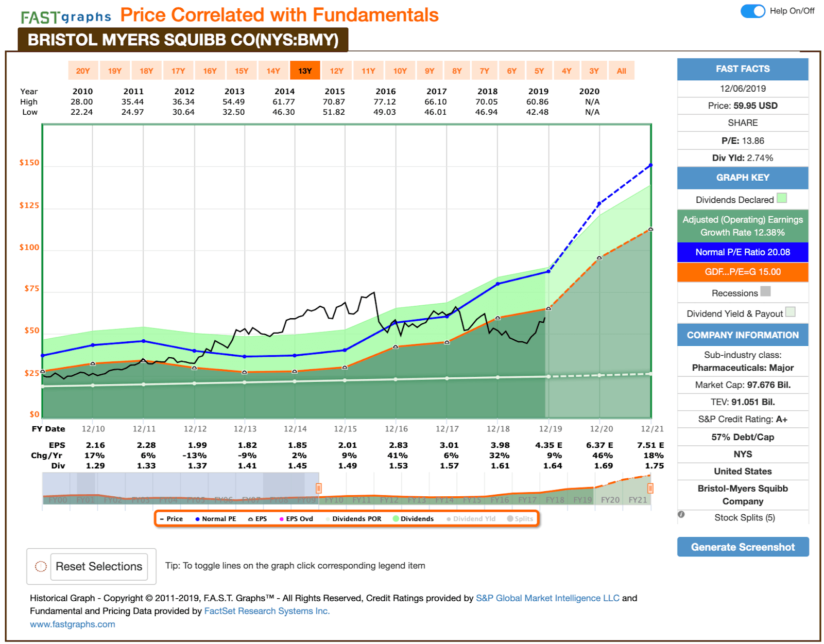The height and width of the screenshot is (644, 824).
Task: Click the Dividends Declared green swatch
Action: click(x=781, y=198)
